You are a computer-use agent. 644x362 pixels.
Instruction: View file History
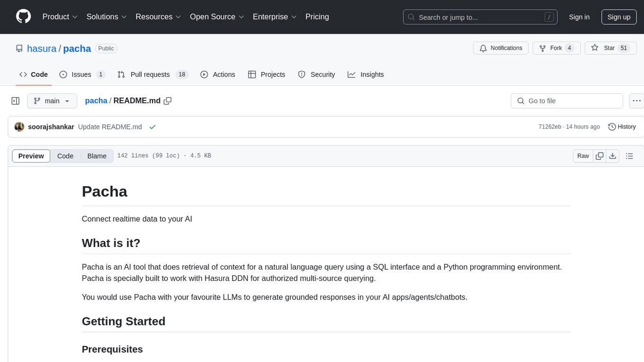click(x=622, y=127)
